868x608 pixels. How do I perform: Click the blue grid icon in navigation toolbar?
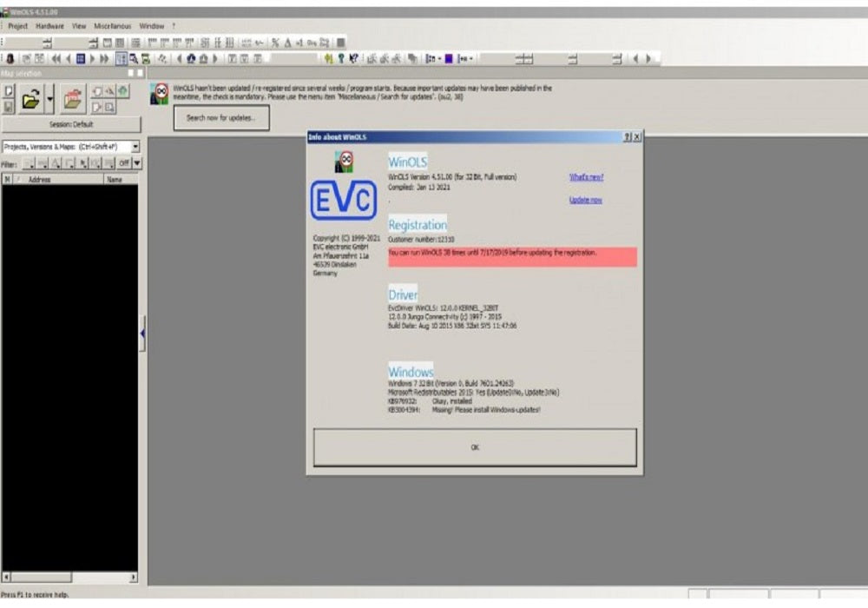tap(81, 59)
